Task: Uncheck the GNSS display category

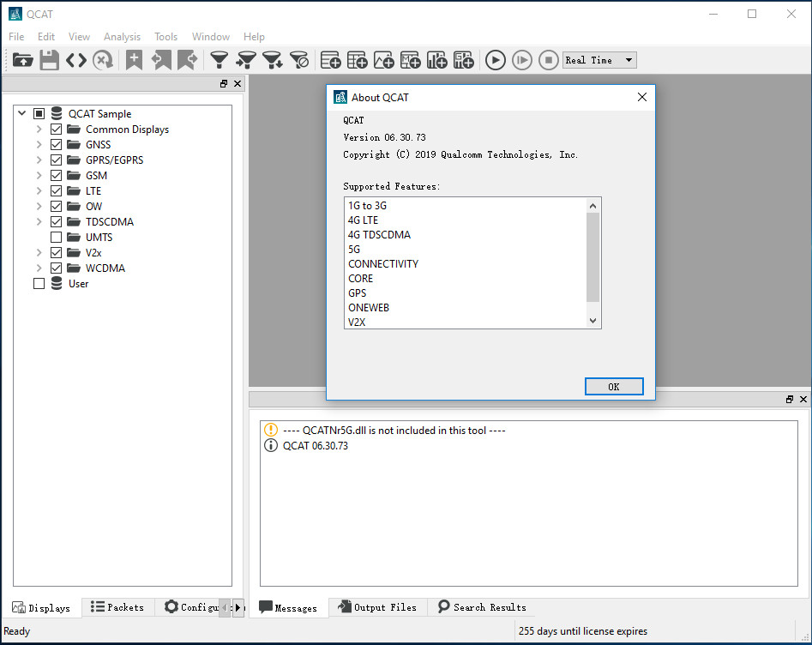Action: [56, 144]
